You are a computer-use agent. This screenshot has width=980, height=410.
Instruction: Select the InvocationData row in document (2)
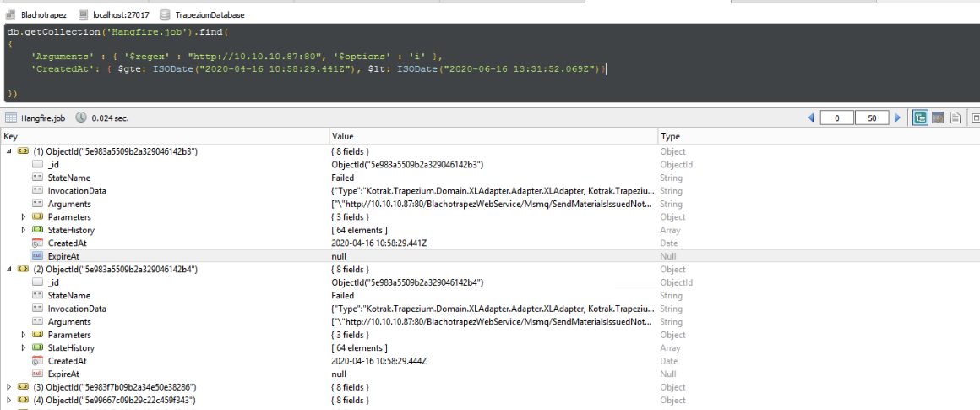[x=490, y=308]
